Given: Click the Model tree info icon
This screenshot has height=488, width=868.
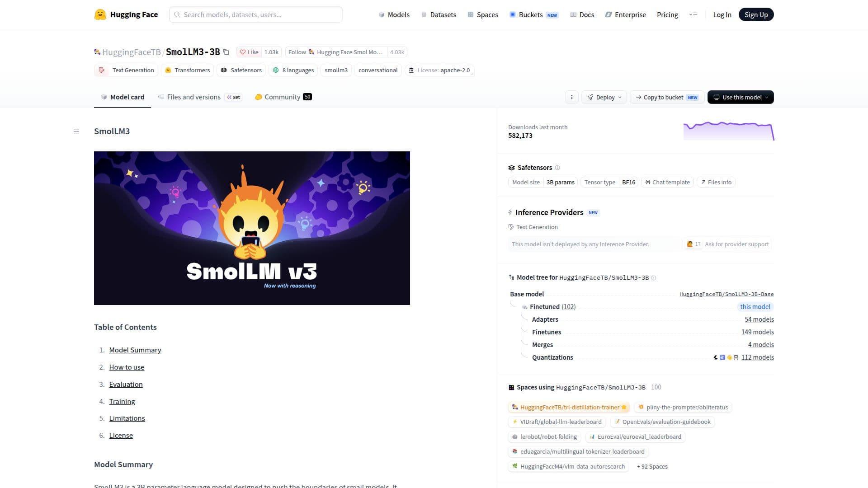Looking at the screenshot, I should (x=654, y=278).
